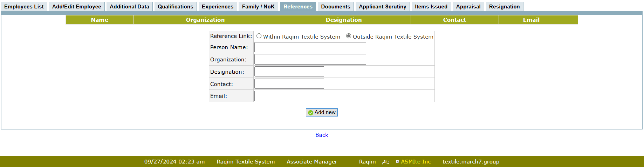Switch to the Appraisal tab
This screenshot has width=644, height=167.
[x=468, y=7]
